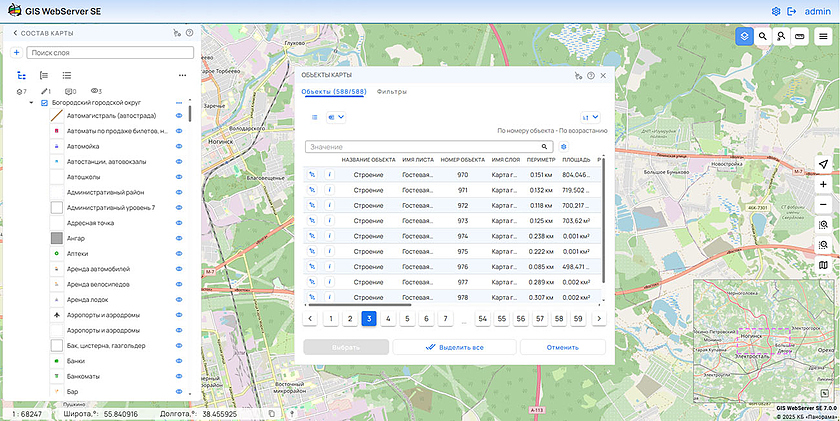Click the logout icon next to admin
The width and height of the screenshot is (840, 421).
[792, 11]
